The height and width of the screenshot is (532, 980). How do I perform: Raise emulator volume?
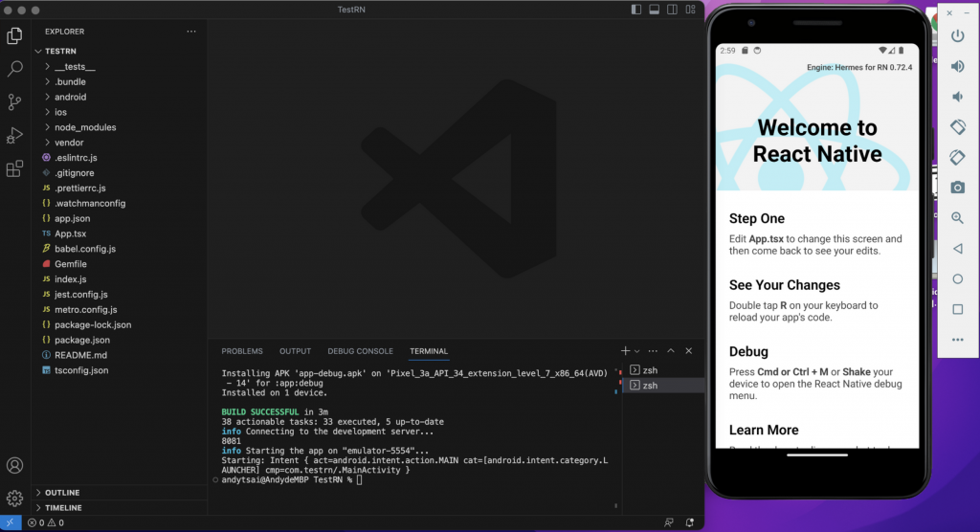click(x=957, y=66)
